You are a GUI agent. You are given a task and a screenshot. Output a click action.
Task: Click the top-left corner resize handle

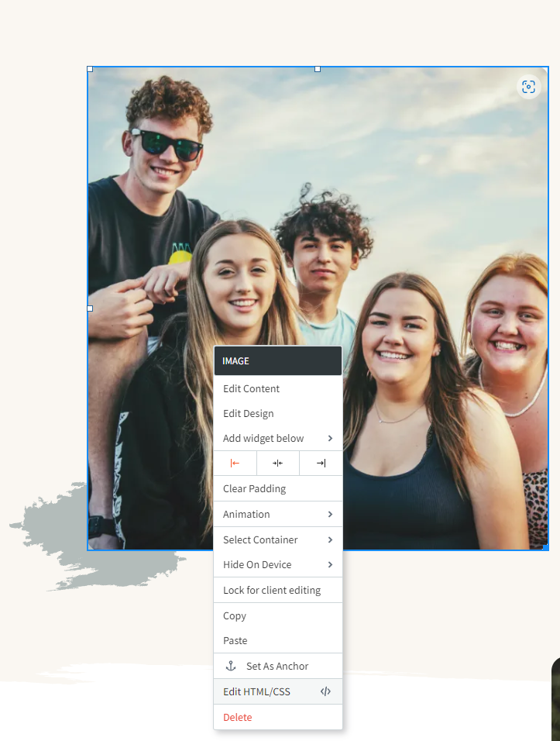90,69
